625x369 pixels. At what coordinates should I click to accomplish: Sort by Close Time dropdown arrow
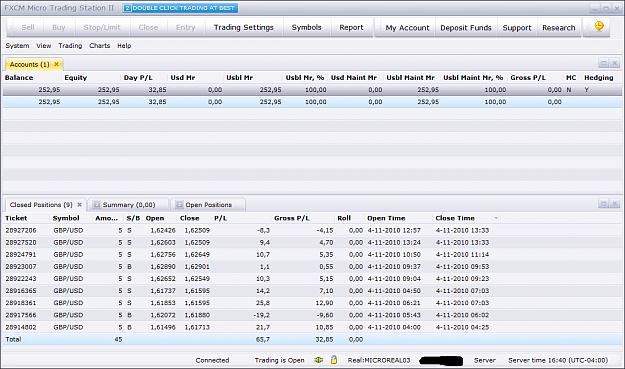coord(496,218)
